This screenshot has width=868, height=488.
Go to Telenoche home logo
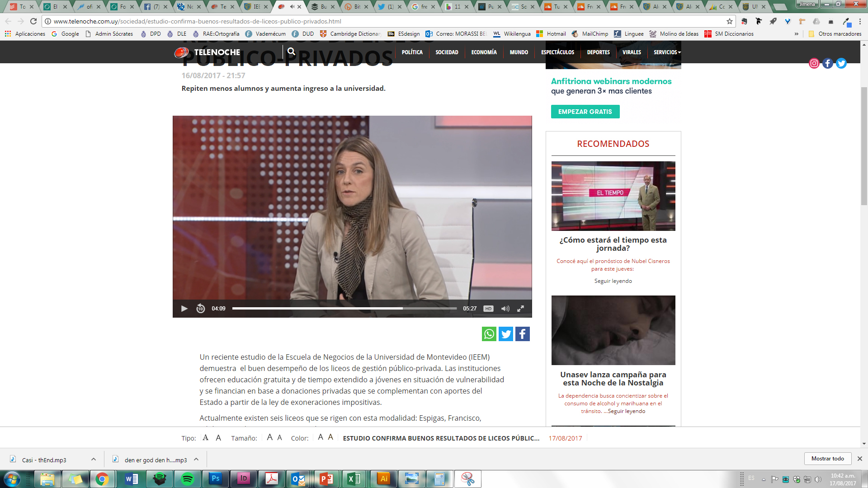208,52
